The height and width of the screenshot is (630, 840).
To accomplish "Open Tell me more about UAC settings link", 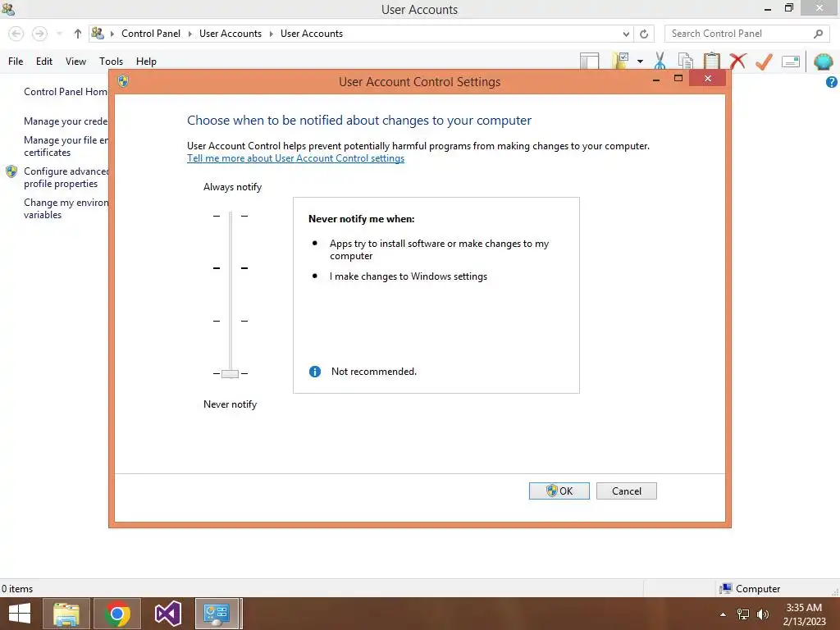I will [295, 158].
